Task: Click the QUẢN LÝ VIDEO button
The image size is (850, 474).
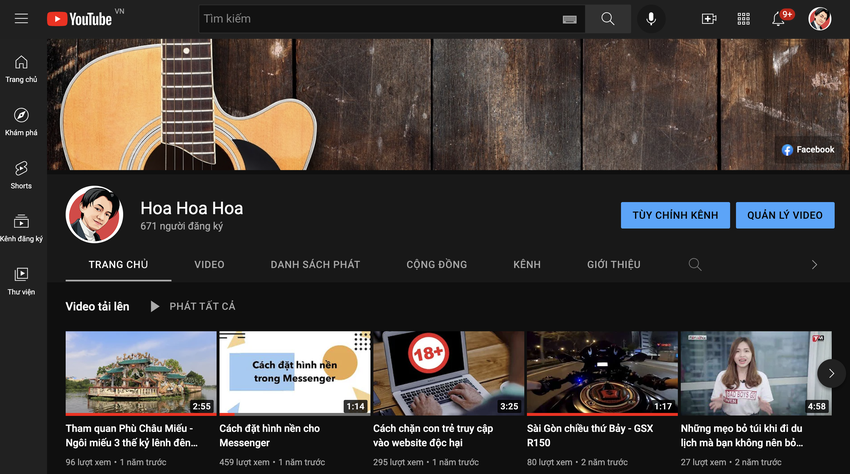Action: [785, 215]
